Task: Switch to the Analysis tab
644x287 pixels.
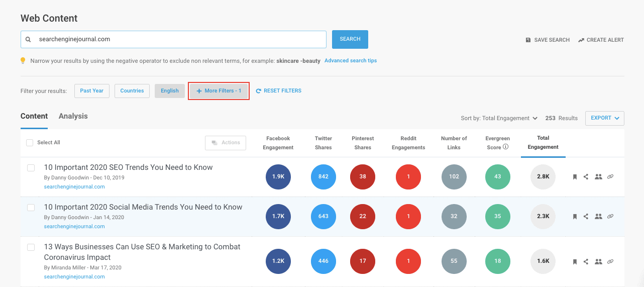Action: pyautogui.click(x=73, y=116)
